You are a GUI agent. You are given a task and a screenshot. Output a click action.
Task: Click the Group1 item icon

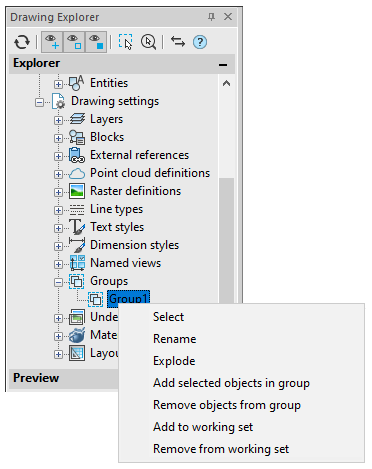[95, 299]
